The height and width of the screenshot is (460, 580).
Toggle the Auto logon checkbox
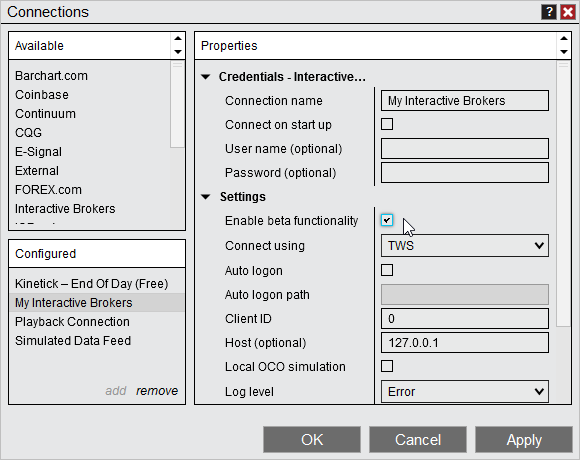pos(387,270)
